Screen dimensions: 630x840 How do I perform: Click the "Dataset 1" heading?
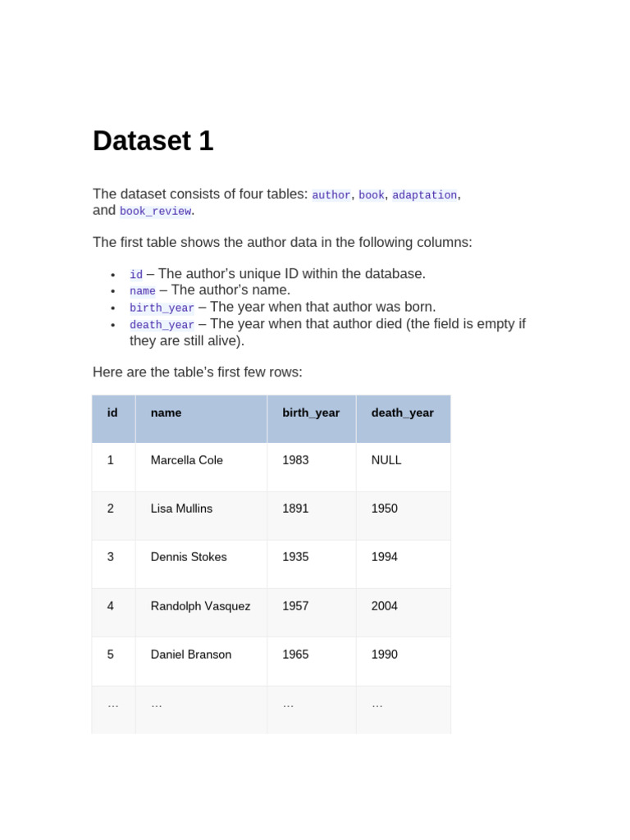(x=153, y=141)
